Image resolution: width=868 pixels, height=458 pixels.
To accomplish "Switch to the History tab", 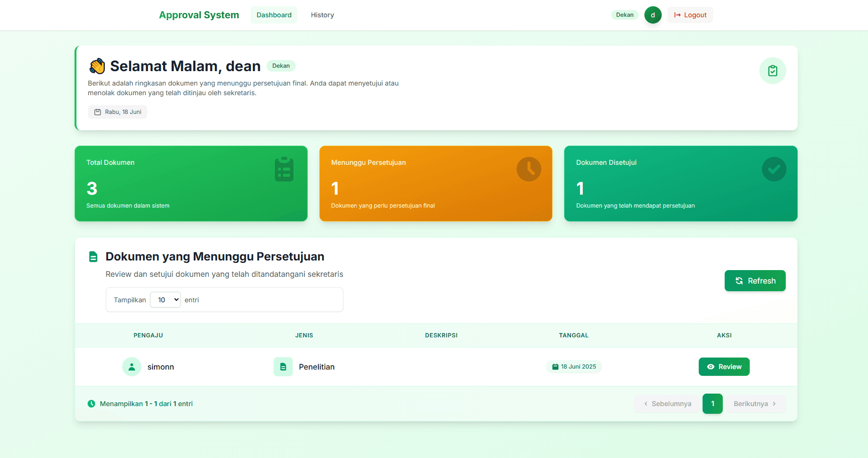I will [x=322, y=15].
